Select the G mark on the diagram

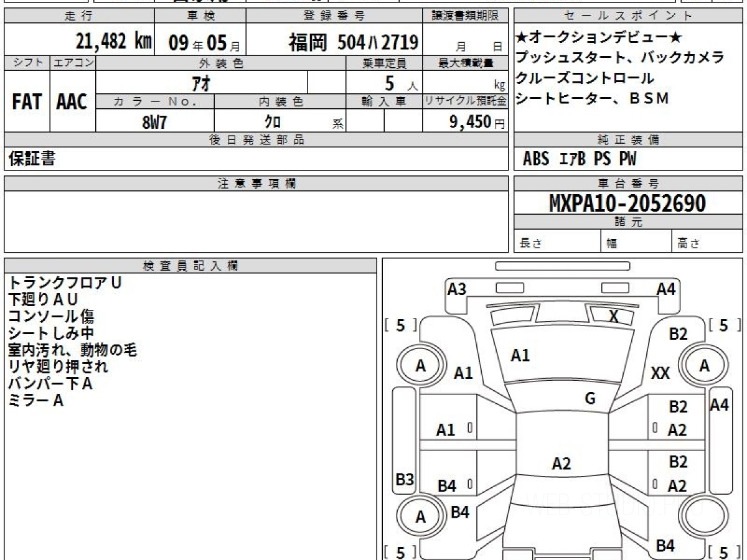pos(590,399)
